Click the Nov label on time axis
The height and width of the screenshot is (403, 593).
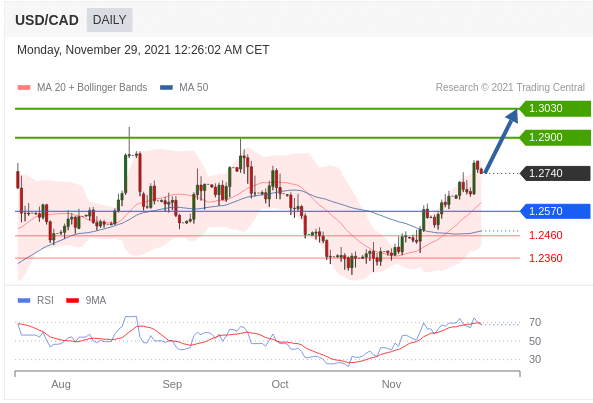[391, 384]
